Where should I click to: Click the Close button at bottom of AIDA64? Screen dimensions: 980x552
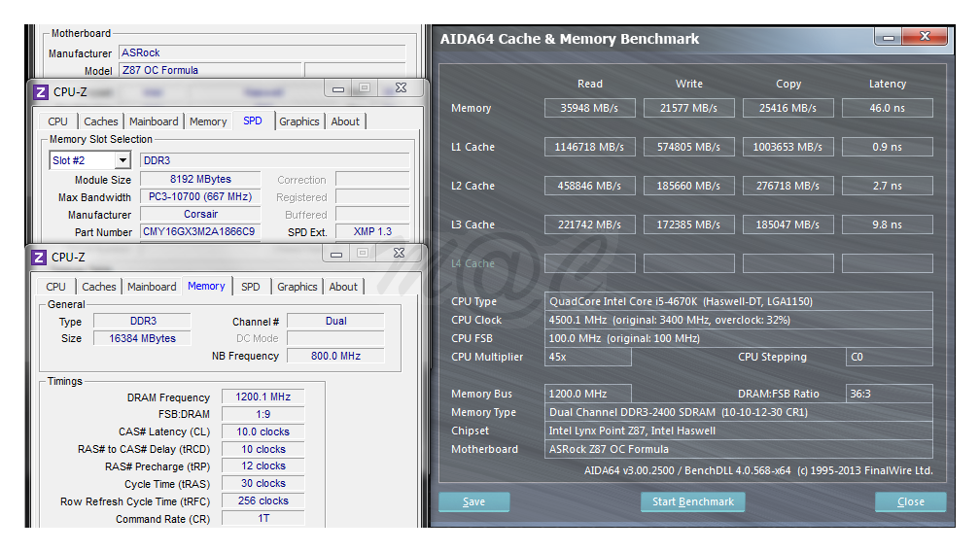(910, 501)
